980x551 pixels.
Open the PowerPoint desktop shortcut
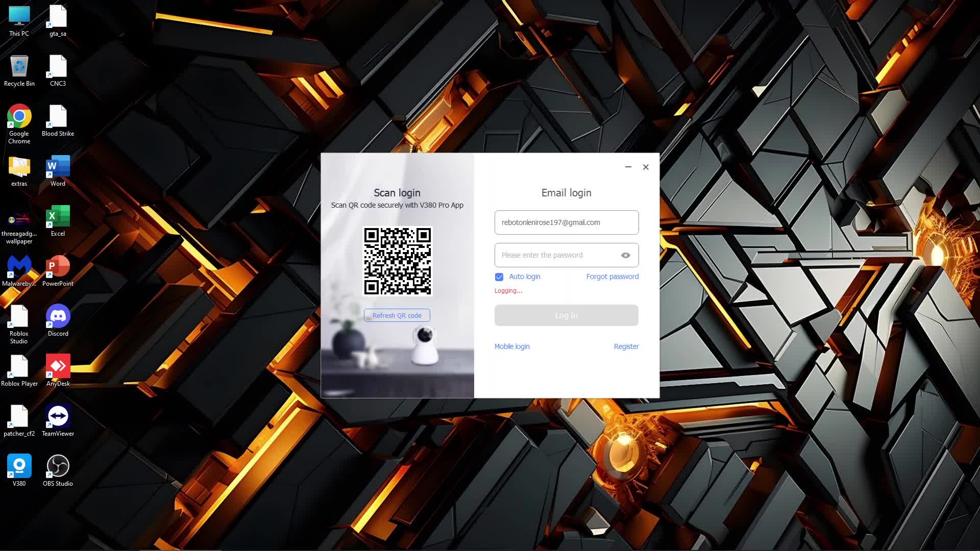(58, 266)
